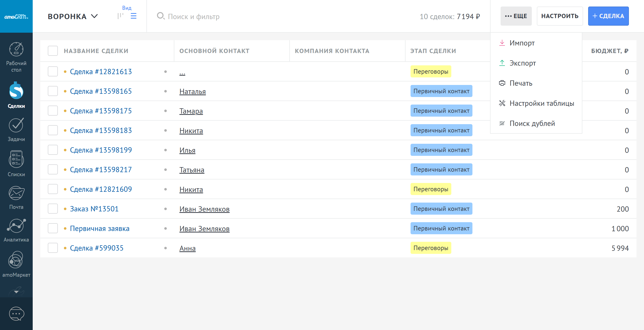Select checkbox for Заказ №13501 row

[x=53, y=209]
